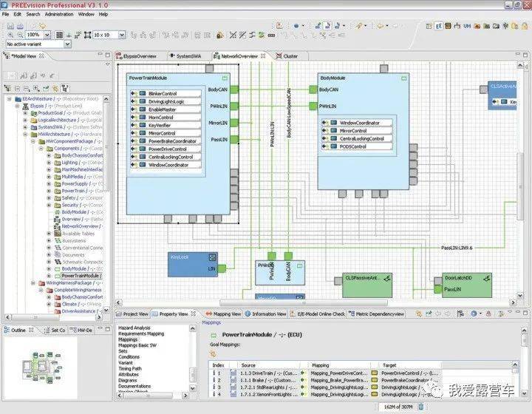Click the yellow arrow icon in top-left toolbar
Viewport: 532px width, 414px height.
pyautogui.click(x=42, y=26)
